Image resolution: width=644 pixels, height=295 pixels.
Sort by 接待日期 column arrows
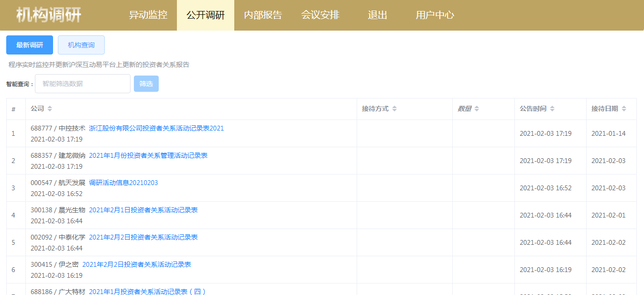coord(624,109)
